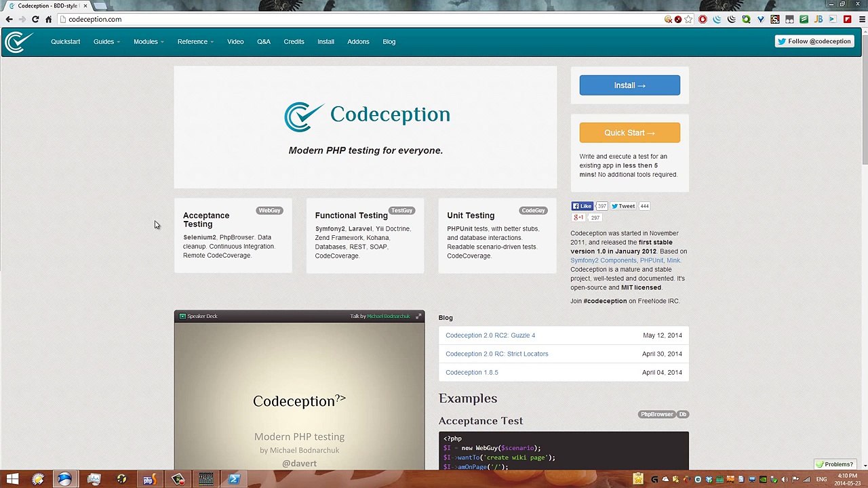The height and width of the screenshot is (488, 868).
Task: Click the Codeception logo in the navbar
Action: tap(18, 42)
